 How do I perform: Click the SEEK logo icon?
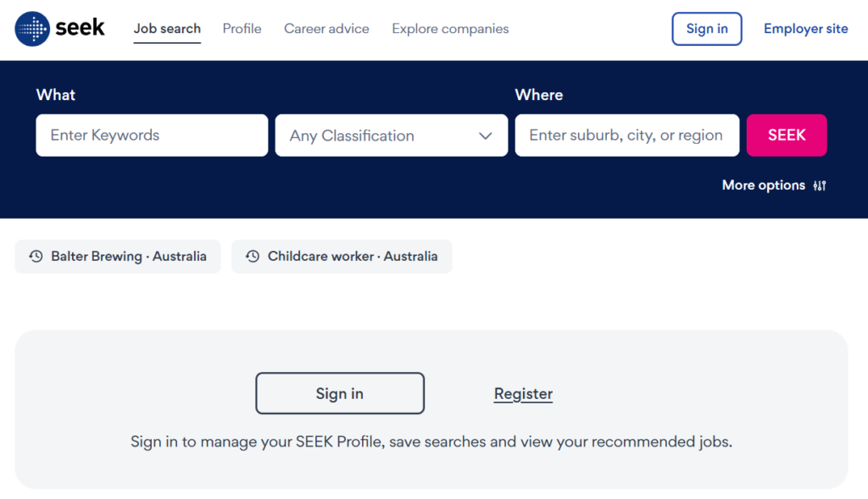point(32,29)
